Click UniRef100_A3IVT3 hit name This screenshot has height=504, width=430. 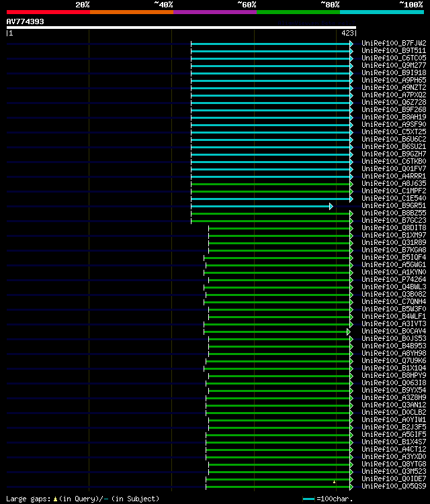pos(394,324)
